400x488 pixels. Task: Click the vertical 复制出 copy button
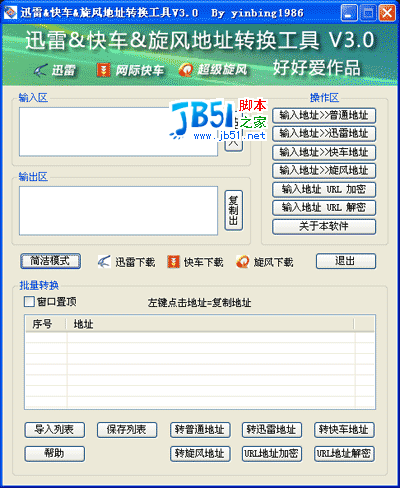coord(234,210)
